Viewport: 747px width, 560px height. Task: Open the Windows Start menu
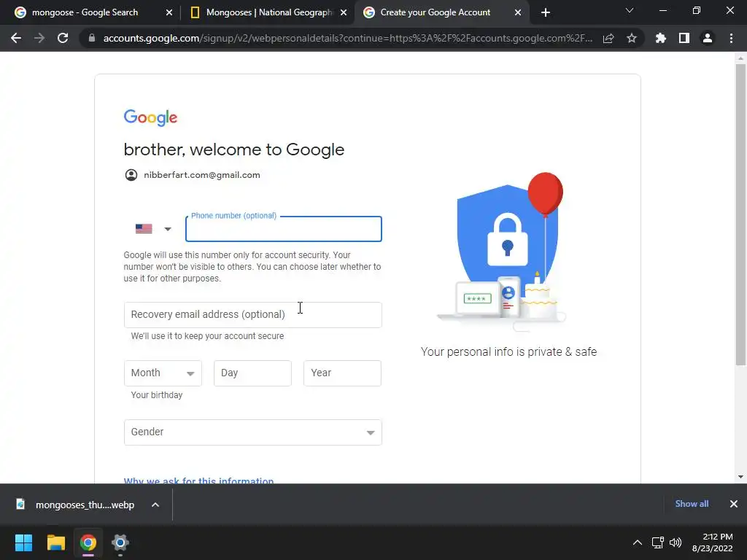click(23, 542)
